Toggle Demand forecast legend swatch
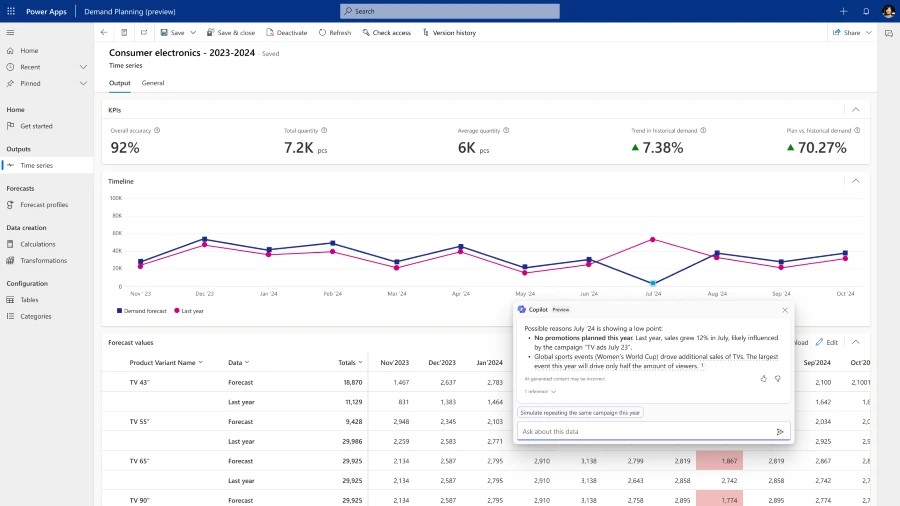900x506 pixels. click(119, 310)
